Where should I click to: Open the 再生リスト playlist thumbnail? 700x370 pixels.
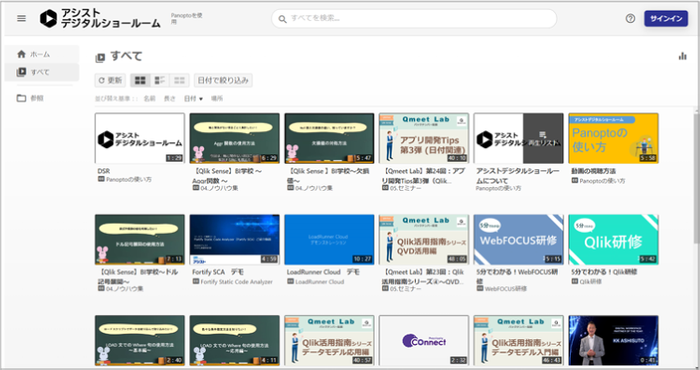(518, 138)
